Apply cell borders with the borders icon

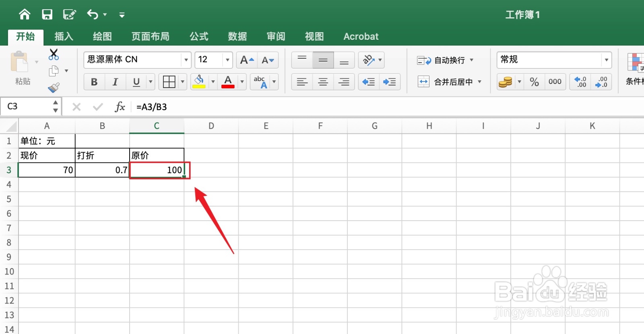point(169,82)
